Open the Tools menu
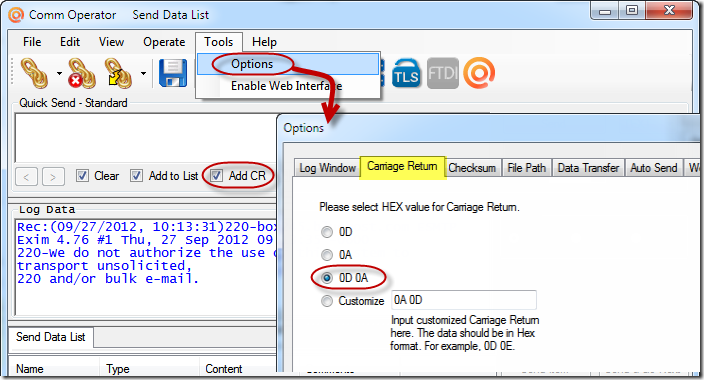This screenshot has height=380, width=704. 219,42
